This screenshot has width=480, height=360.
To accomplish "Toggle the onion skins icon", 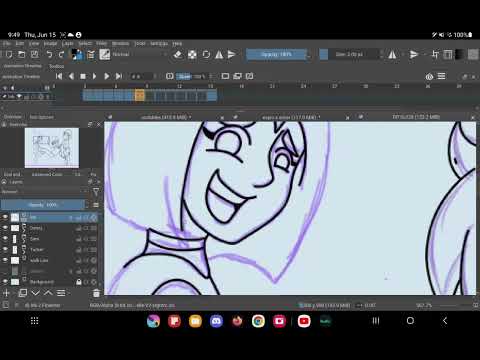I will 429,77.
